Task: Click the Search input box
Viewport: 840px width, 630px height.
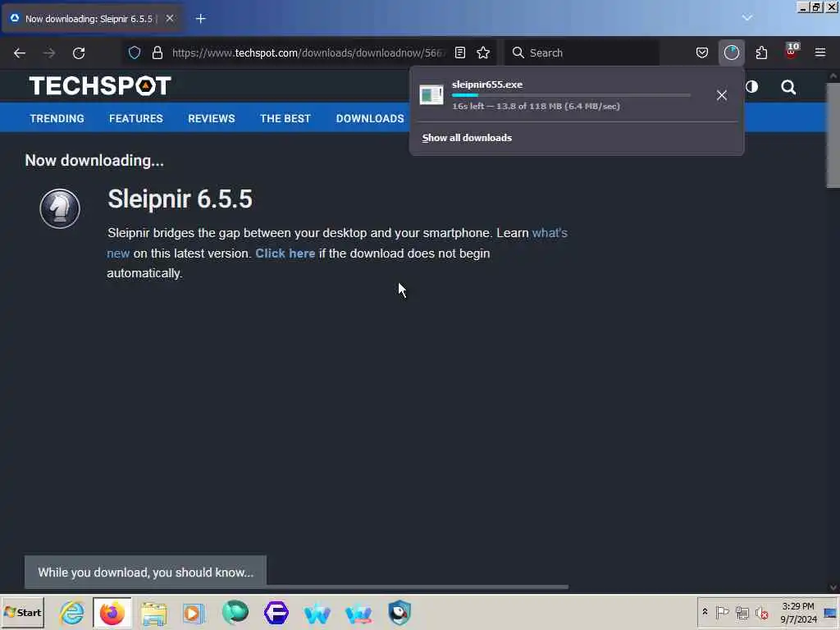Action: tap(582, 52)
